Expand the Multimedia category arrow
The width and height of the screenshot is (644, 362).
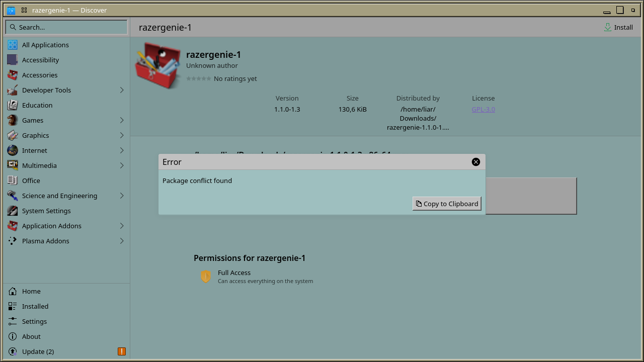pyautogui.click(x=122, y=165)
